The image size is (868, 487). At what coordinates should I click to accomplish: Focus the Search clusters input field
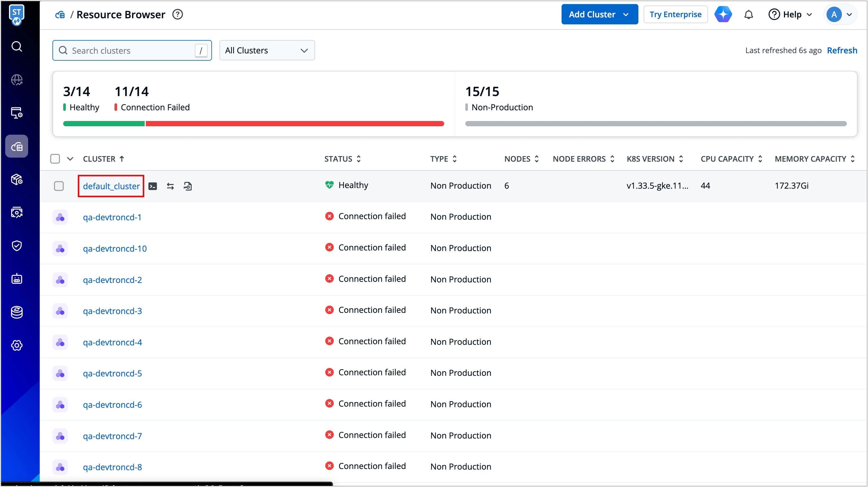131,50
